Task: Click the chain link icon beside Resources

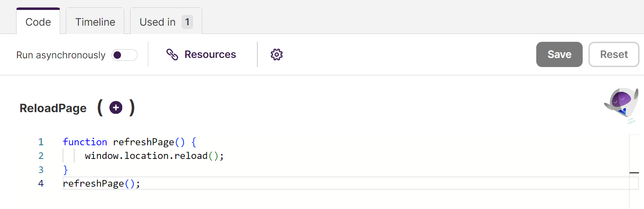Action: coord(172,55)
